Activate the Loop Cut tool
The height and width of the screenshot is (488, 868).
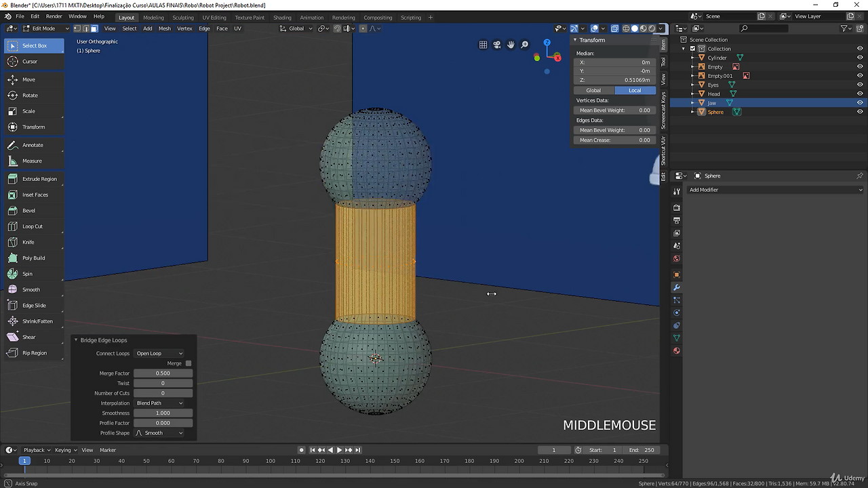click(x=32, y=226)
